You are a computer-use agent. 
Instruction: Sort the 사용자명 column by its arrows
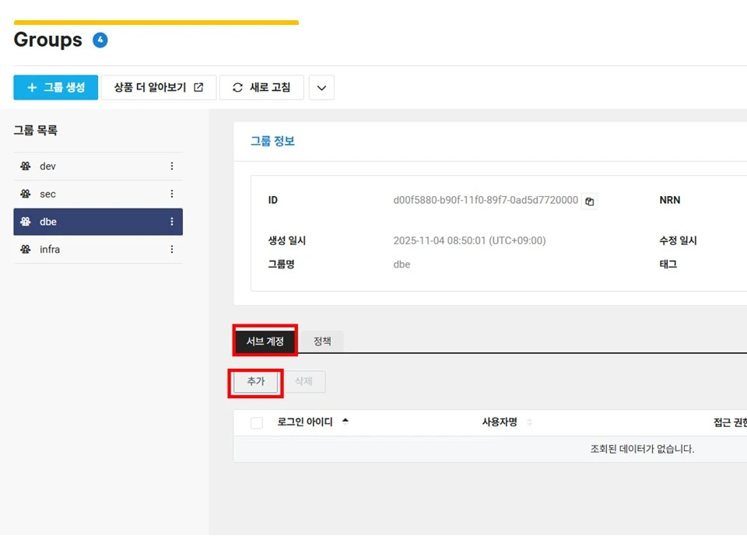(x=529, y=422)
